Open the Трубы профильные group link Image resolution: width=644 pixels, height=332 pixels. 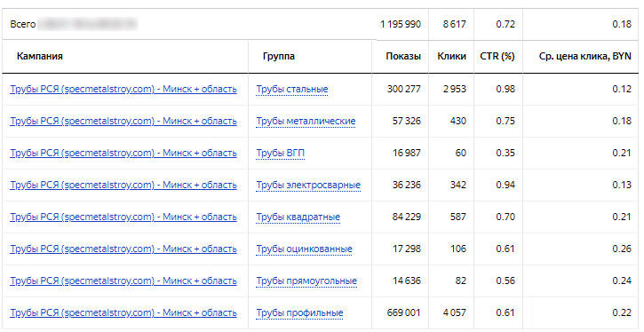[300, 313]
